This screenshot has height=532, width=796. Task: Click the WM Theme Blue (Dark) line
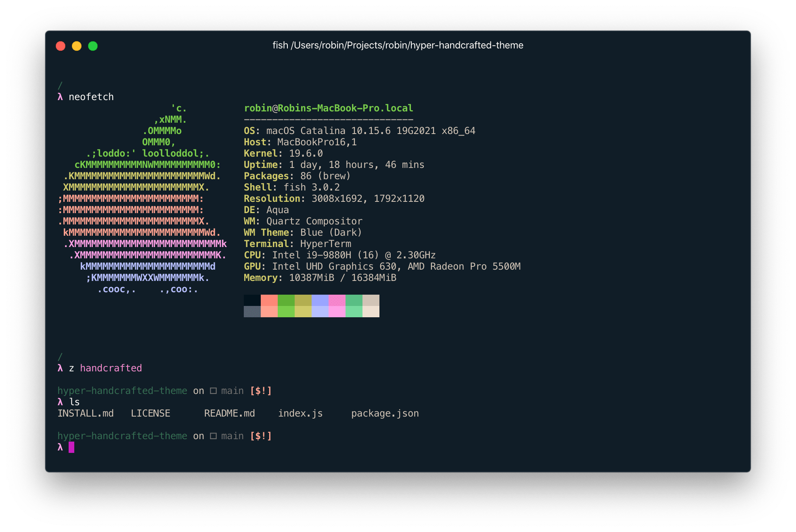point(303,232)
